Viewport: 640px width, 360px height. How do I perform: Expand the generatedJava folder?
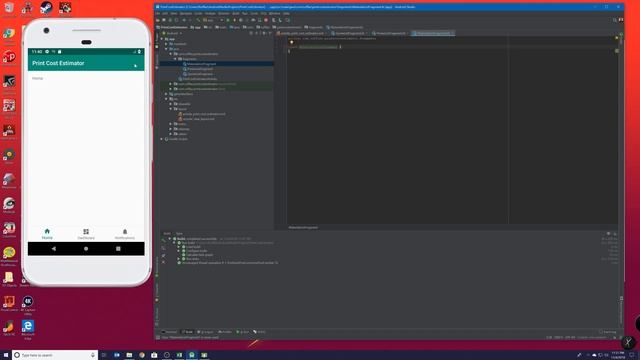point(167,94)
